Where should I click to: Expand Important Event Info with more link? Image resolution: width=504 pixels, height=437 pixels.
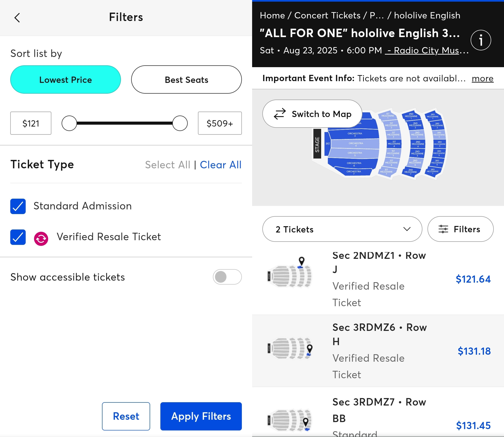(482, 79)
